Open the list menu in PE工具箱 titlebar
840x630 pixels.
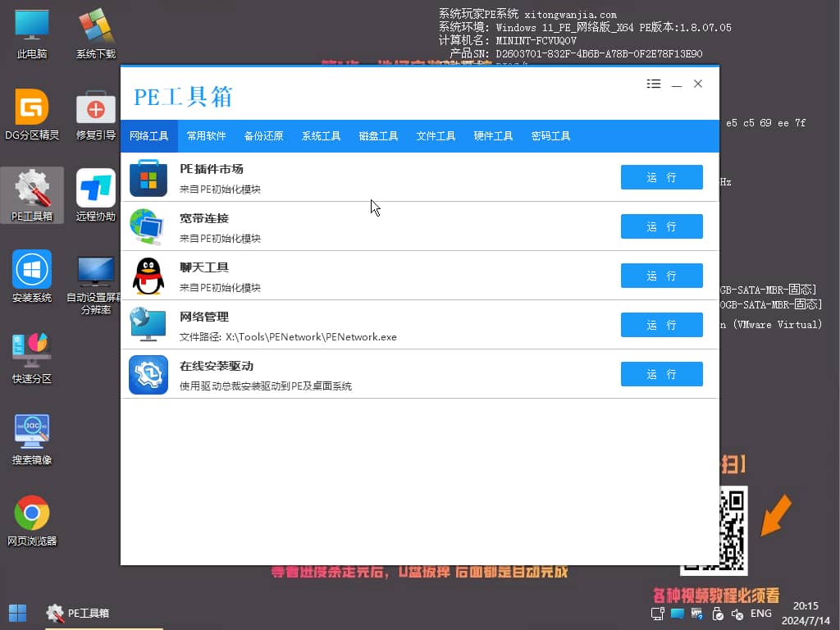point(653,83)
